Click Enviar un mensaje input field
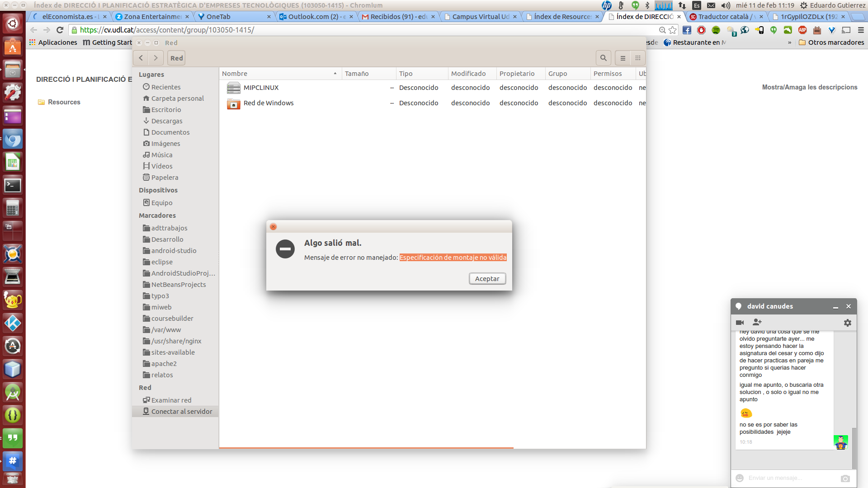This screenshot has width=868, height=488. coord(791,478)
